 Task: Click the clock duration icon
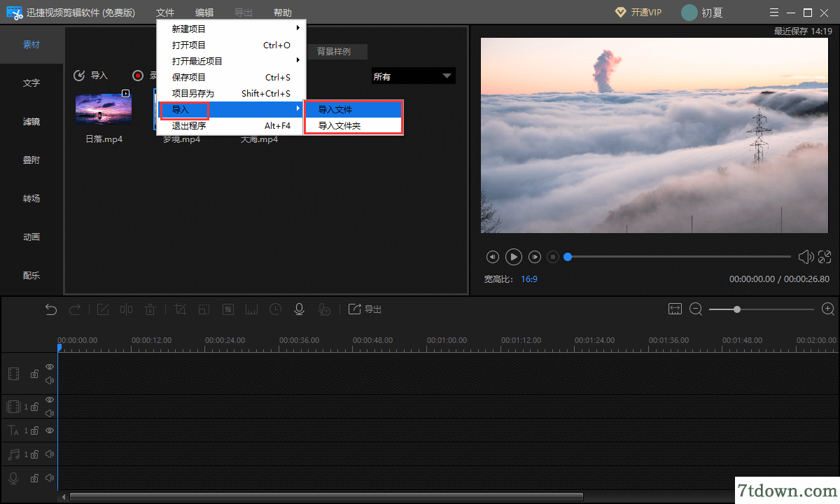[x=276, y=309]
